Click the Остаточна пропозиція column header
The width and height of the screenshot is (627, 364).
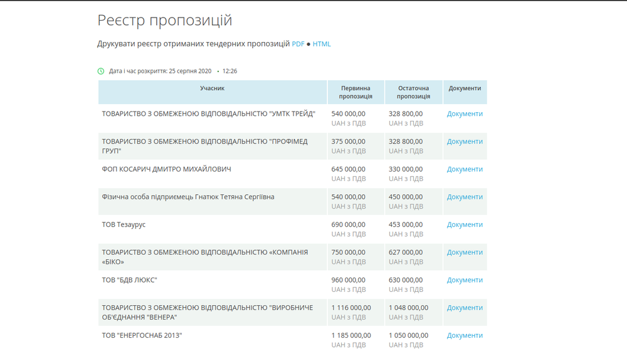[413, 92]
